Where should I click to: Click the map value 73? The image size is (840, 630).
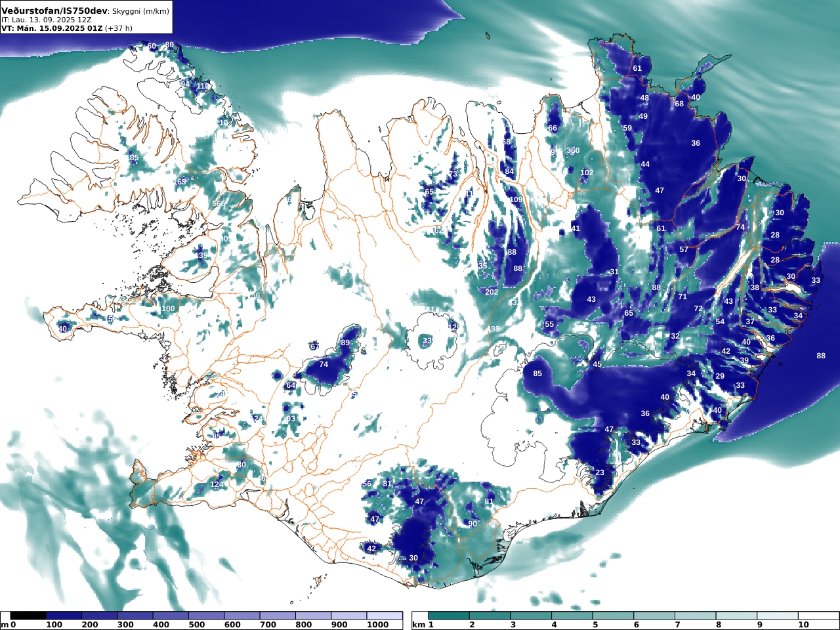click(453, 174)
